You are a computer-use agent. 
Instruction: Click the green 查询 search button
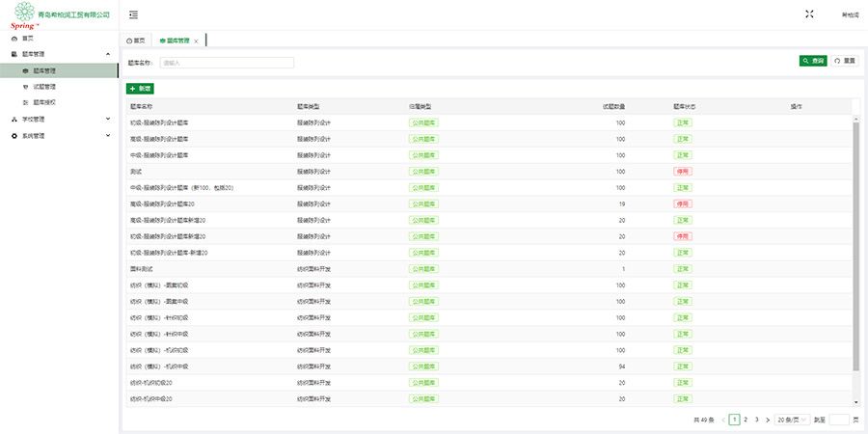tap(813, 61)
